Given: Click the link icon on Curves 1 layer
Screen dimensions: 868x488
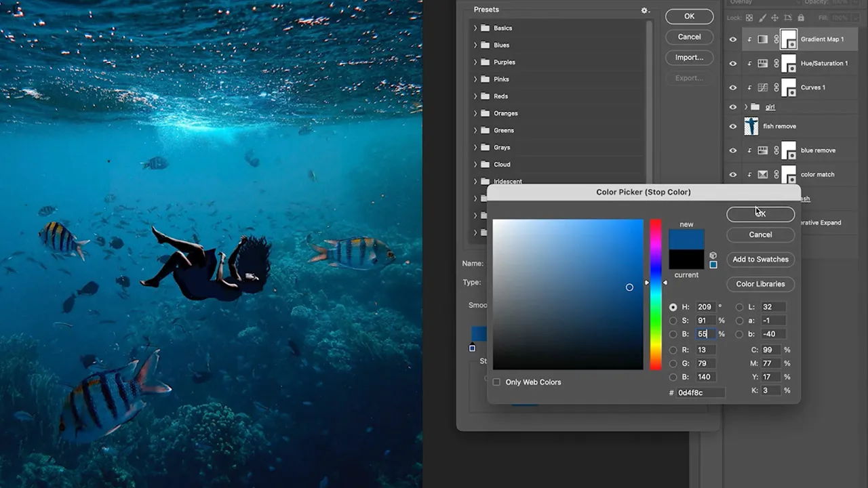Looking at the screenshot, I should pyautogui.click(x=776, y=87).
